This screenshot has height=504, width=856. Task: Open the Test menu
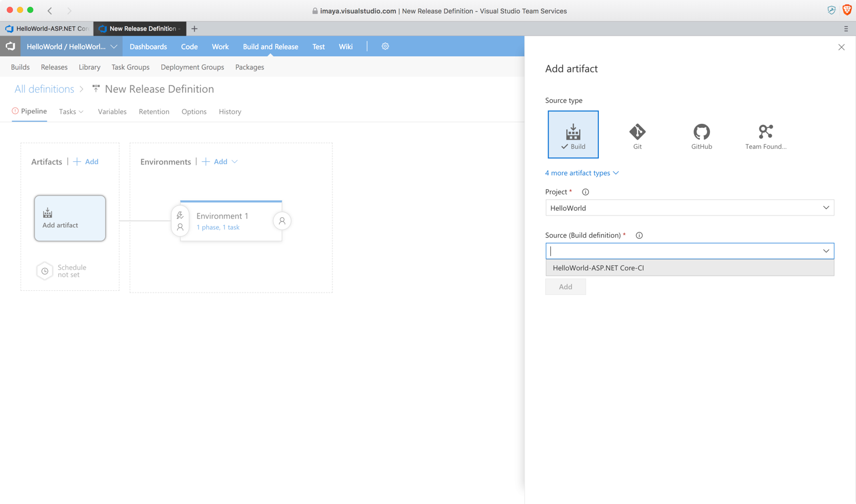[x=318, y=47]
